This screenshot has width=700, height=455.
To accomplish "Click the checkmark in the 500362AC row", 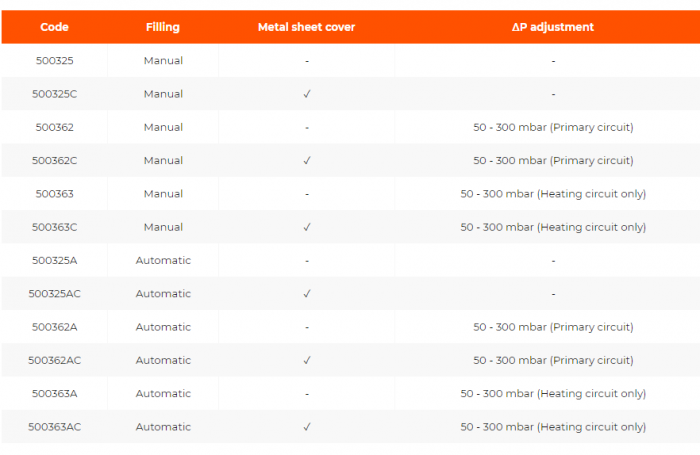I will tap(307, 360).
